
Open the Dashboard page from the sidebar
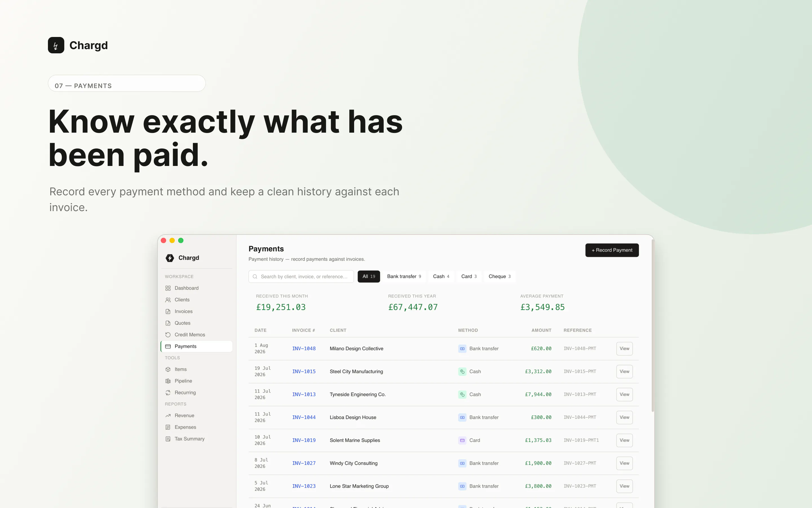(197, 288)
